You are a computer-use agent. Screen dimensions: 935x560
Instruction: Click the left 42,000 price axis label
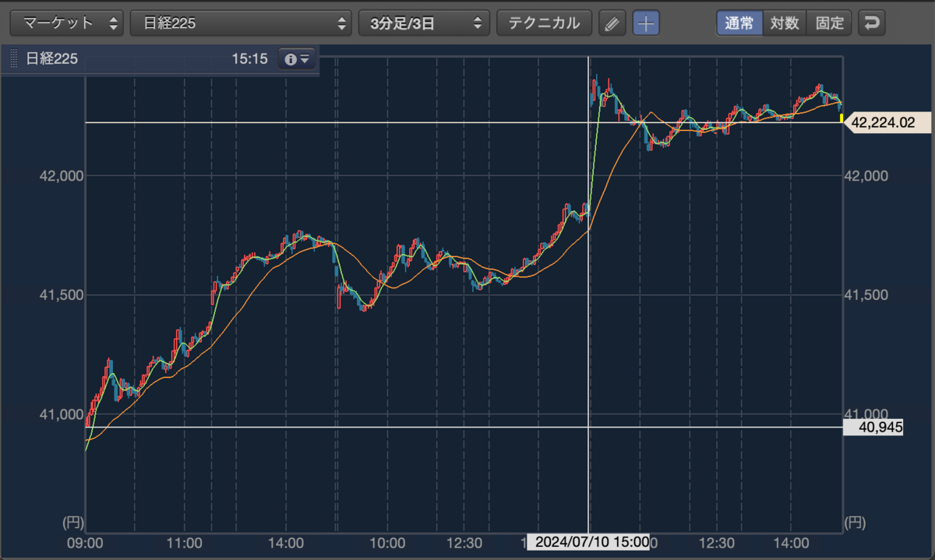coord(61,176)
